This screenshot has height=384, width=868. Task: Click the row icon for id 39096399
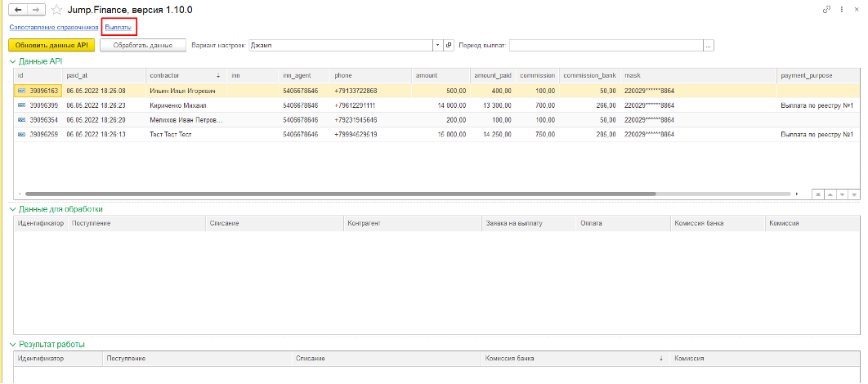click(21, 105)
